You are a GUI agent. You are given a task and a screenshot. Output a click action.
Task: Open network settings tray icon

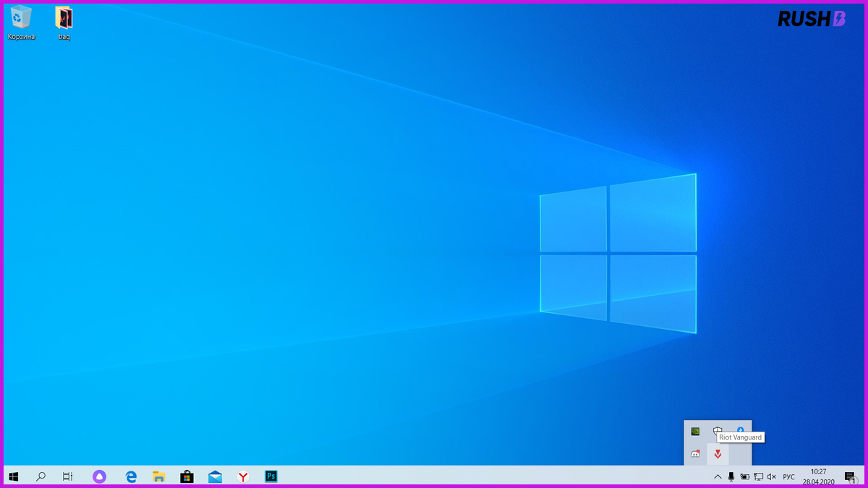point(758,476)
